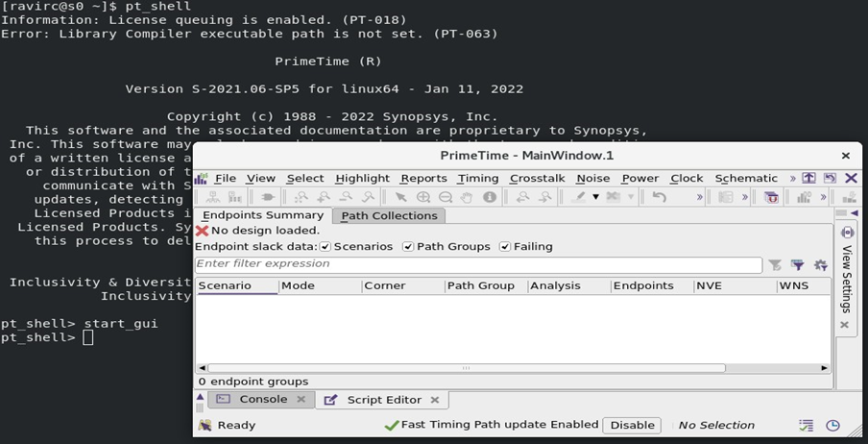Close the Script Editor tab
Viewport: 868px width, 444px height.
point(435,400)
